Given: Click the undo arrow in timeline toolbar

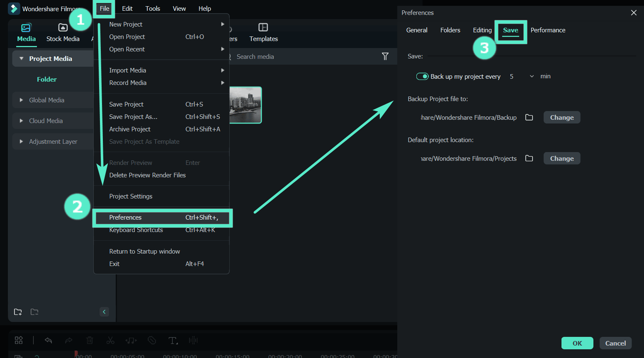Looking at the screenshot, I should coord(49,340).
